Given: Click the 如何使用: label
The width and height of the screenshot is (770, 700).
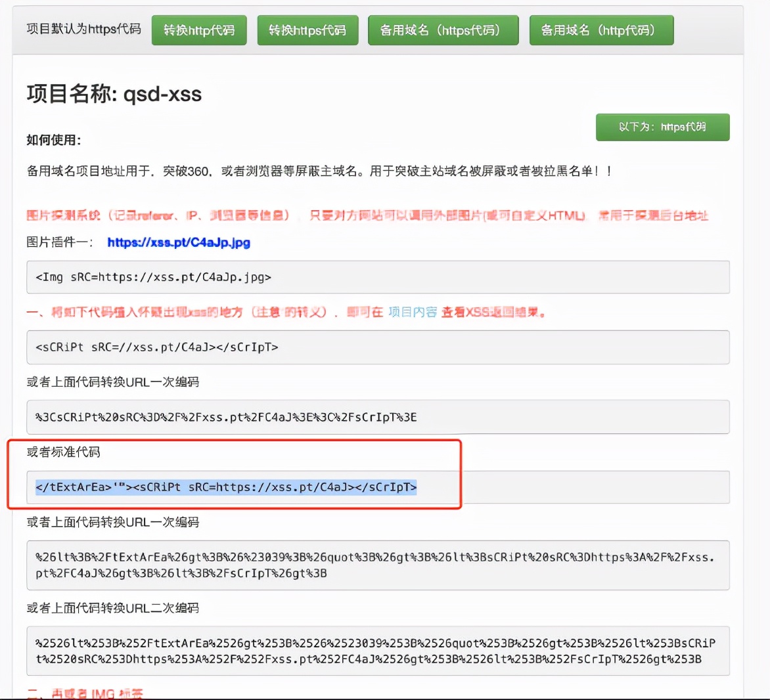Looking at the screenshot, I should point(54,141).
